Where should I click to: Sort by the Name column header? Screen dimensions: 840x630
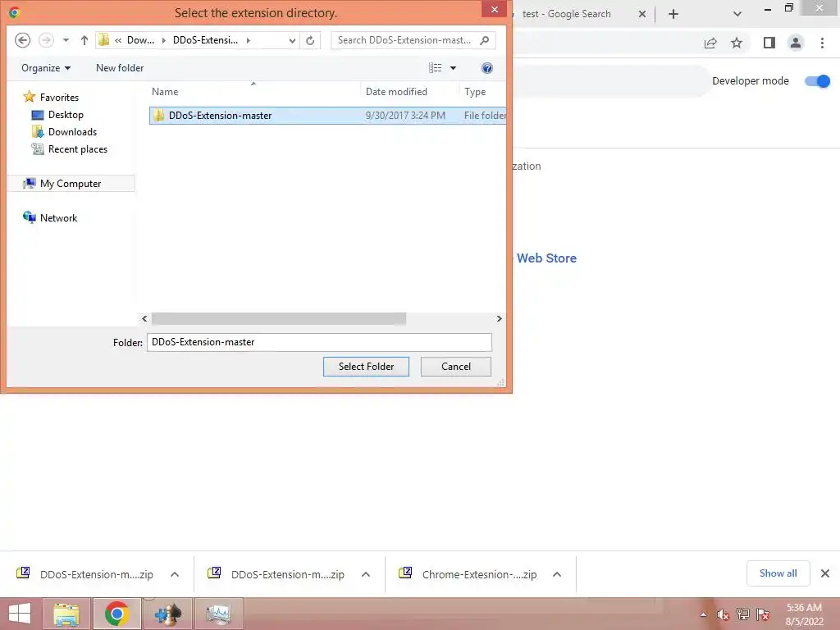tap(164, 92)
